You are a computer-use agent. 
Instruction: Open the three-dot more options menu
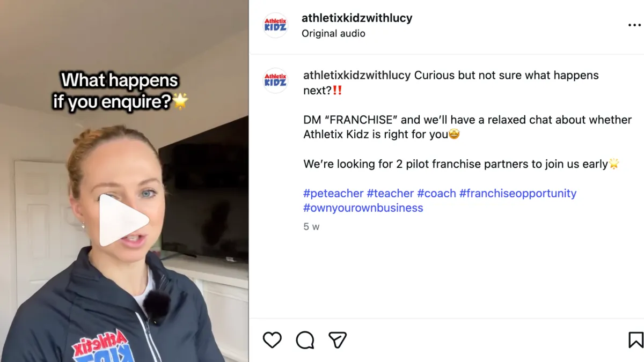point(634,25)
